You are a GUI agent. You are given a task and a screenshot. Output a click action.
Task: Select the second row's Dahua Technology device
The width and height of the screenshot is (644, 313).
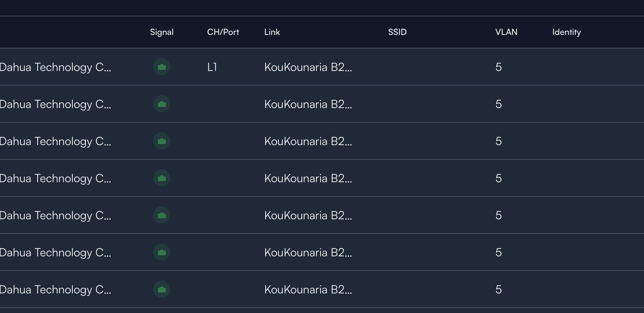(x=55, y=104)
